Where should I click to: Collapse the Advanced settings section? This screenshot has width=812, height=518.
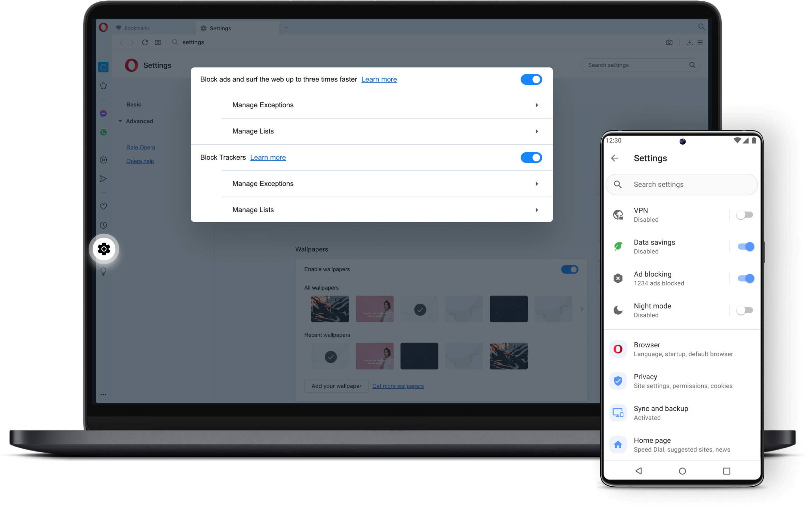coord(121,121)
